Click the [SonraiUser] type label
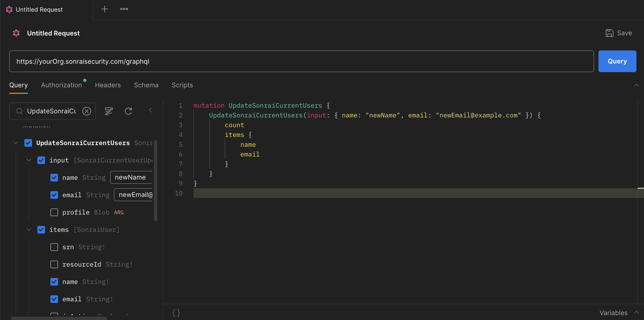This screenshot has height=320, width=644. click(97, 230)
